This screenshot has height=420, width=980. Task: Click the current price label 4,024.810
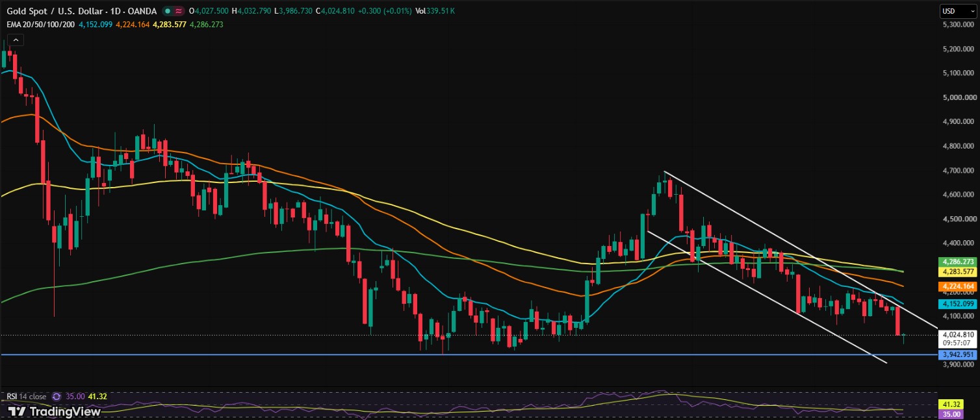[959, 335]
